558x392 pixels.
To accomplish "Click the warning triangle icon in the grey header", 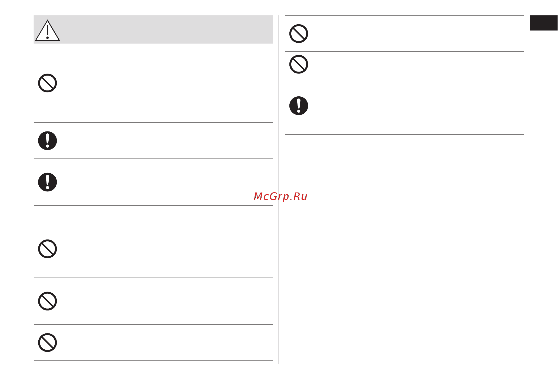I will [47, 30].
